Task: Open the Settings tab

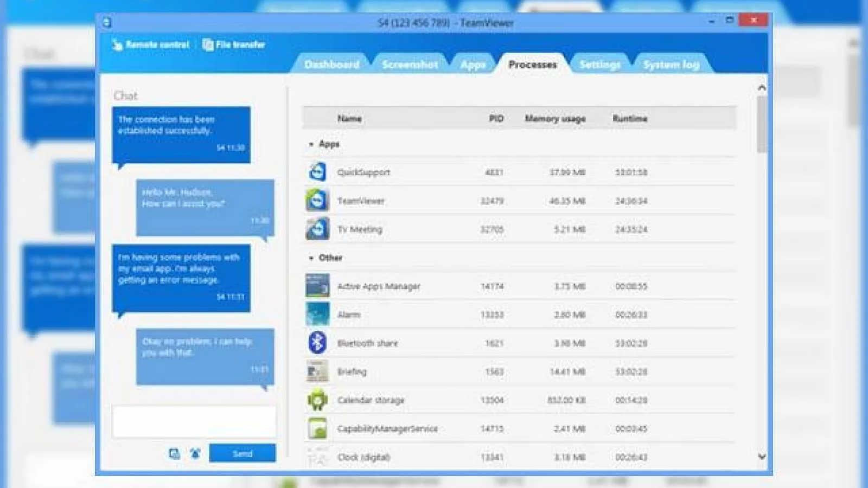Action: pyautogui.click(x=599, y=65)
